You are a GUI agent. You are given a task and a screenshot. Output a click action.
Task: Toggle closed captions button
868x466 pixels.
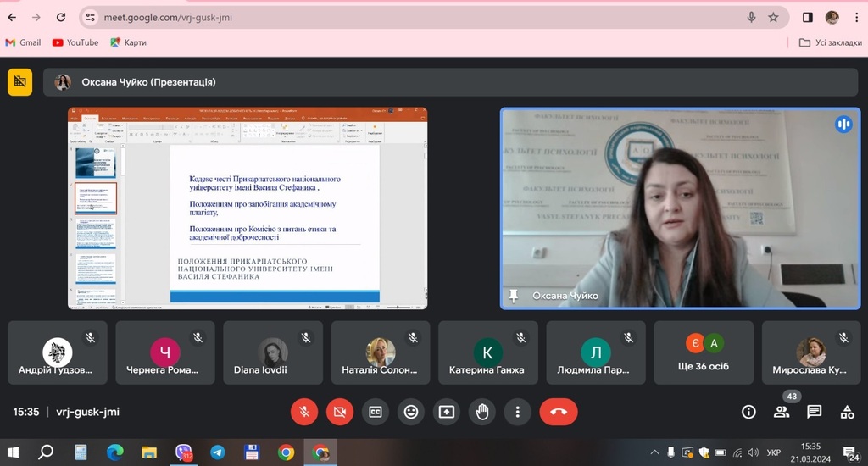point(376,412)
